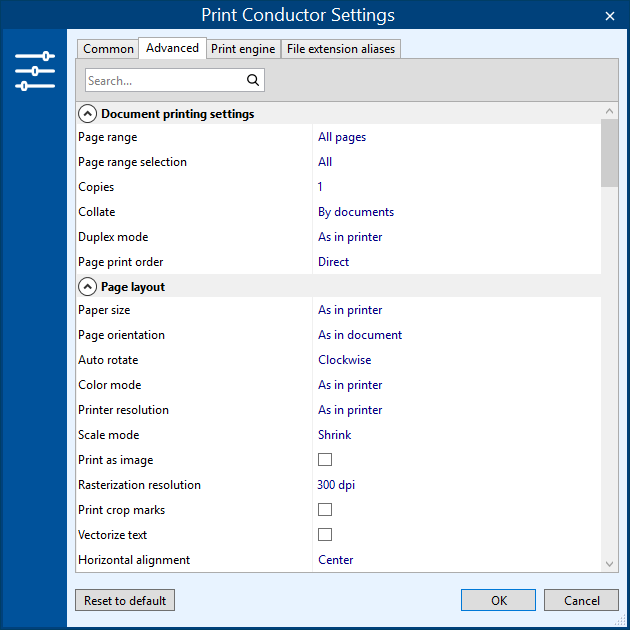630x630 pixels.
Task: Click the scrollbar down arrow
Action: (610, 564)
